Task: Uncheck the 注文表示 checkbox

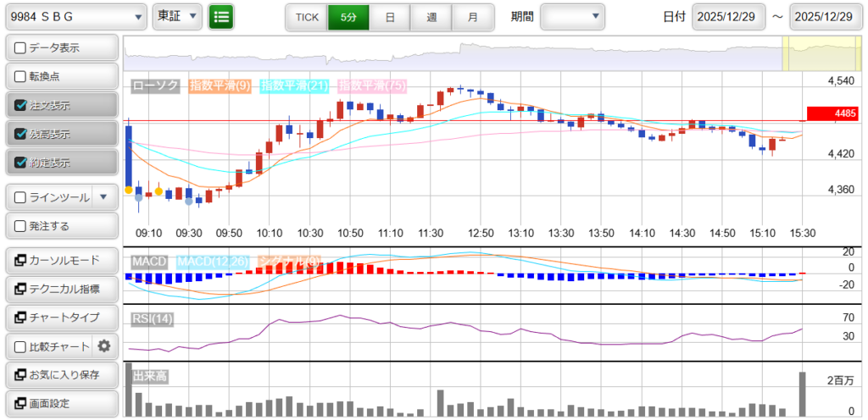Action: coord(21,106)
